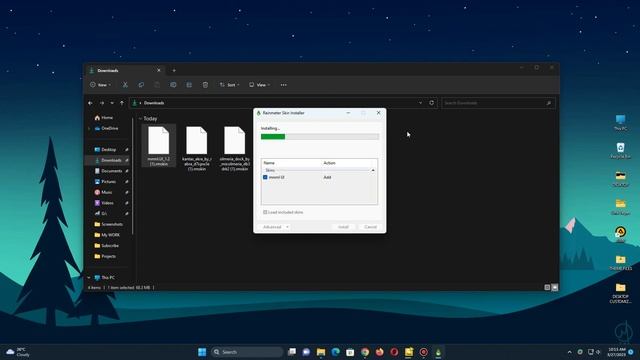Expand the Advanced dropdown in installer
The image size is (640, 360).
[276, 227]
